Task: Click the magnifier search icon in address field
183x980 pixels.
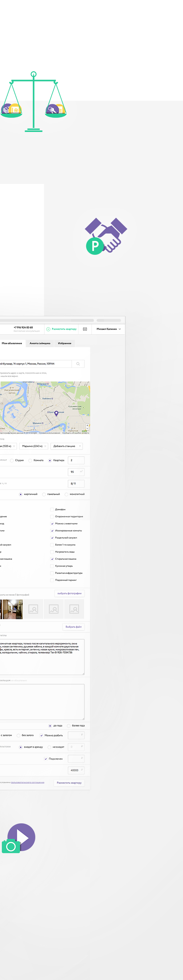Action: (78, 364)
